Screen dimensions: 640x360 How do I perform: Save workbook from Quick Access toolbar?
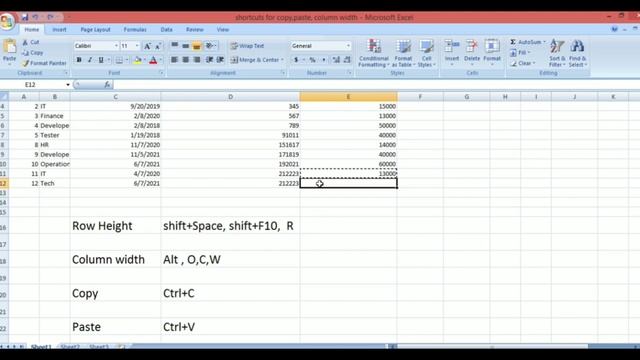point(25,17)
